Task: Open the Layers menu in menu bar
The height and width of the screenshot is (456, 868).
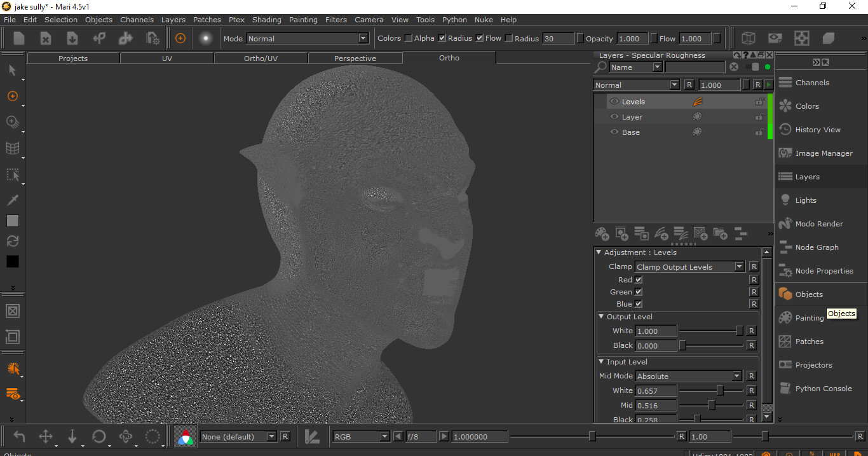Action: click(173, 20)
